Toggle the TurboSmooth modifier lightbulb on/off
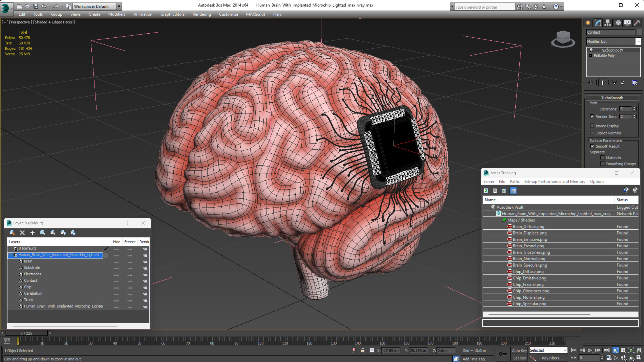The image size is (644, 362). click(x=591, y=50)
